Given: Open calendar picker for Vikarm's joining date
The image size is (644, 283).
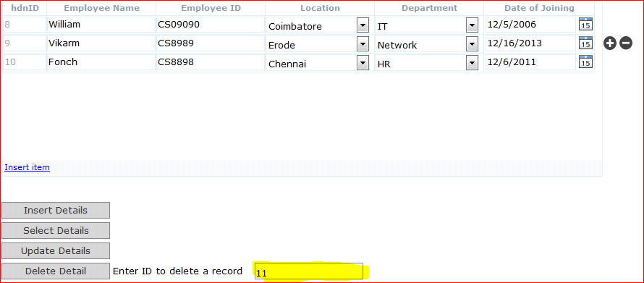Looking at the screenshot, I should point(585,43).
